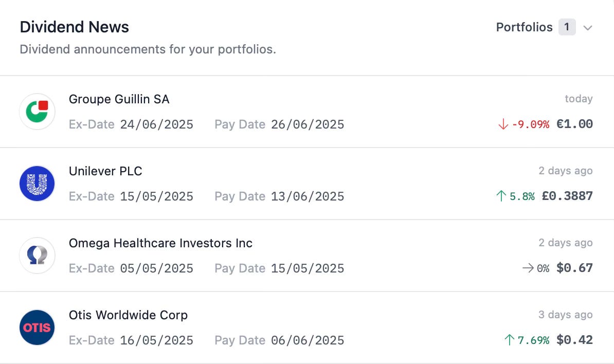This screenshot has width=614, height=364.
Task: Click the red down arrow beside -9.09%
Action: (503, 124)
